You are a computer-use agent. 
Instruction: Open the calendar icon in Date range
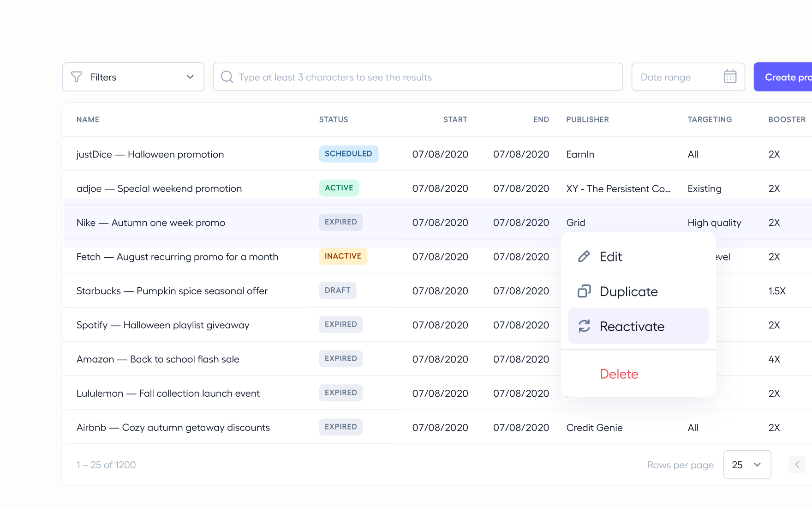[730, 76]
